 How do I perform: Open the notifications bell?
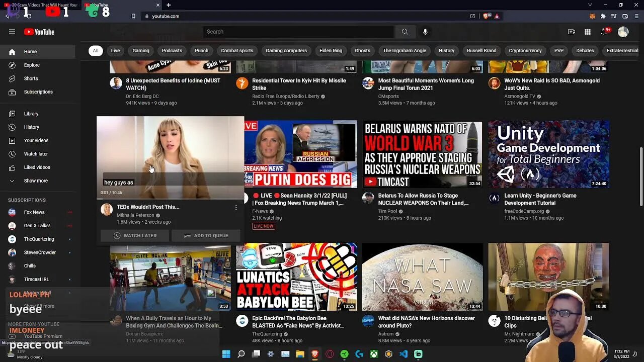point(604,32)
